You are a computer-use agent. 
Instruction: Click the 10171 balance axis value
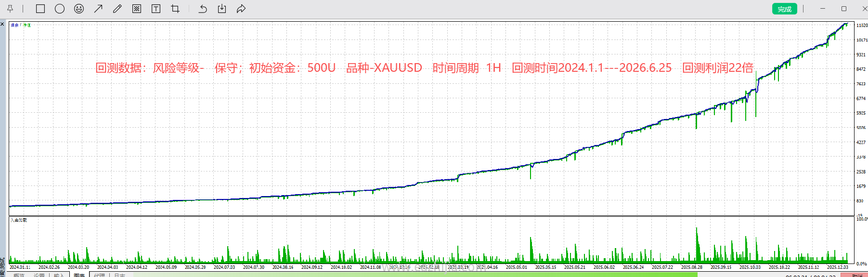(x=862, y=40)
